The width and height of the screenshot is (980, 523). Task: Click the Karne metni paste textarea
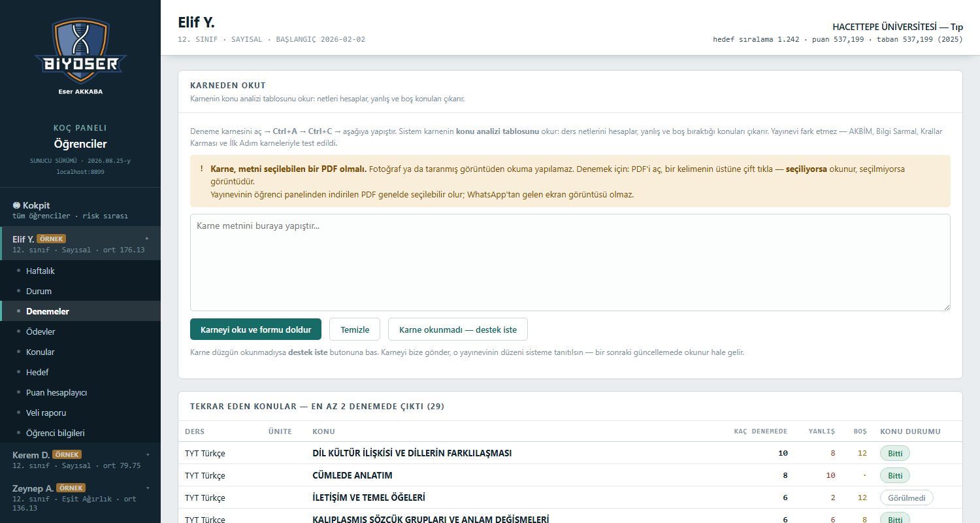(570, 262)
